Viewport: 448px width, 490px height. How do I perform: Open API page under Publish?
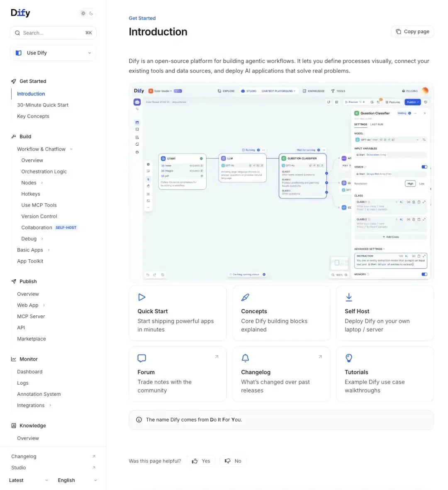coord(21,328)
